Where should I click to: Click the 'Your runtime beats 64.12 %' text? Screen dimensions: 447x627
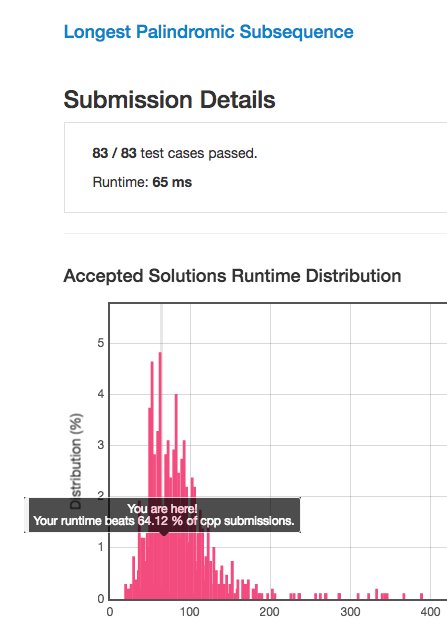(108, 521)
